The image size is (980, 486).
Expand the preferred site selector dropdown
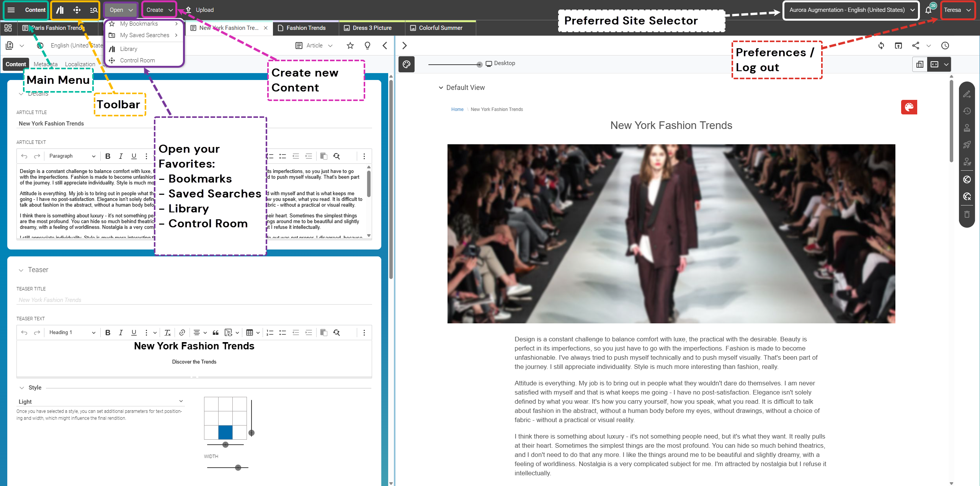point(851,10)
